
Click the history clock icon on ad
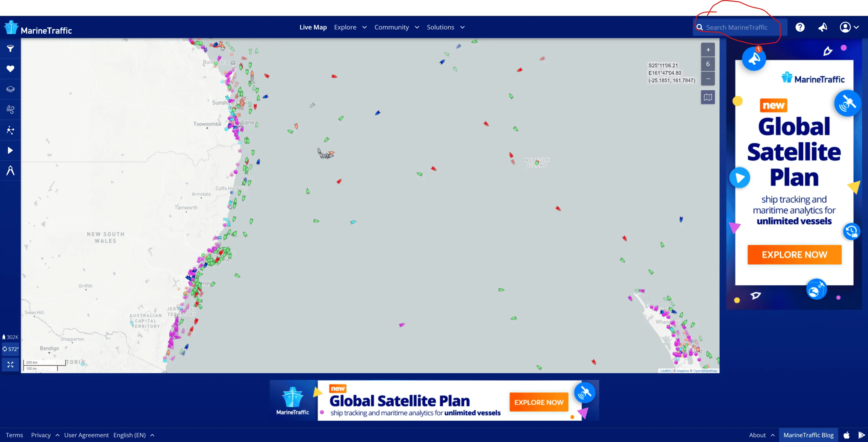[x=852, y=231]
